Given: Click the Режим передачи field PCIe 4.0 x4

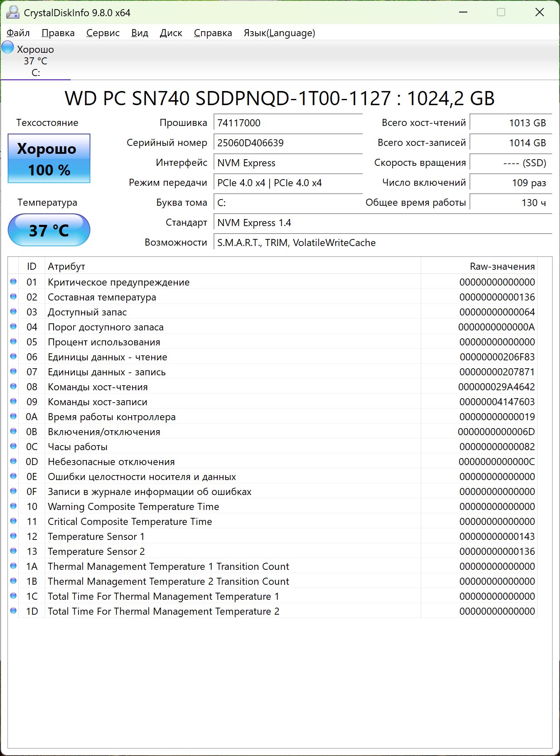Looking at the screenshot, I should coord(288,183).
